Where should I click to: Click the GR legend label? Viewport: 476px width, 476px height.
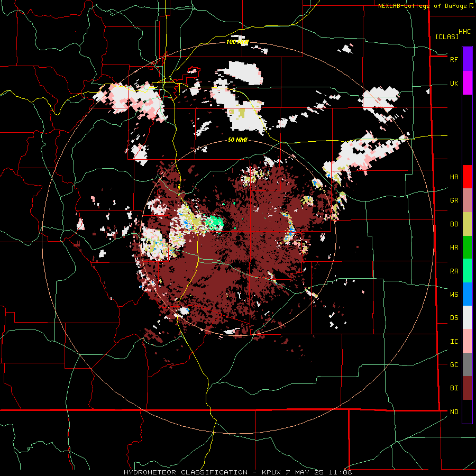click(454, 200)
